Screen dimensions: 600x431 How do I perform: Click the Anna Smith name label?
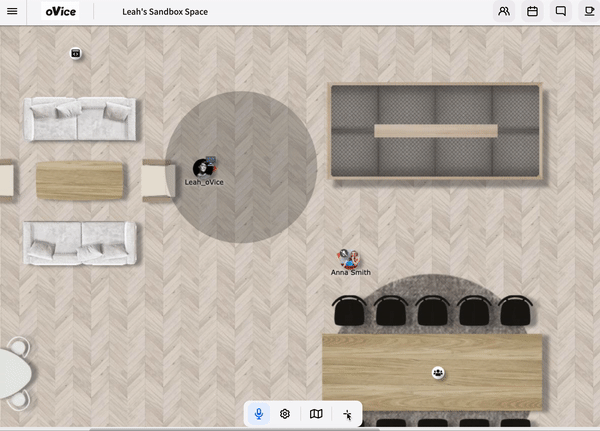click(x=351, y=273)
